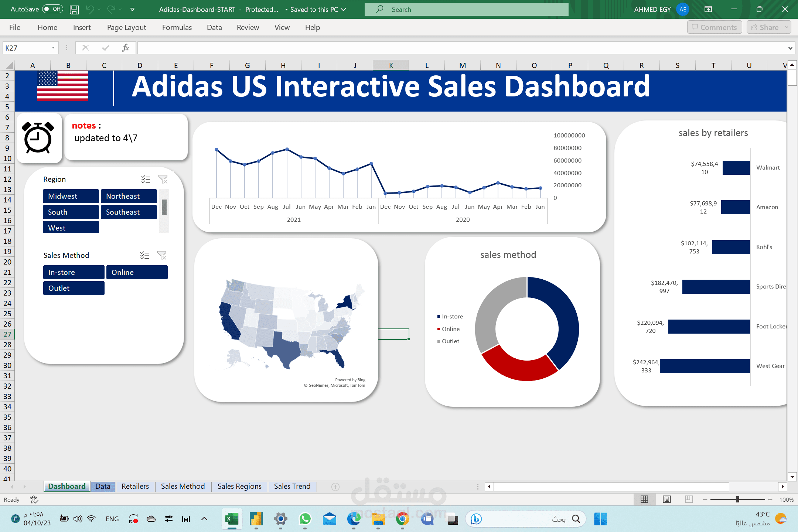Select Southeast in Region slicer
The image size is (798, 532).
[x=129, y=212]
